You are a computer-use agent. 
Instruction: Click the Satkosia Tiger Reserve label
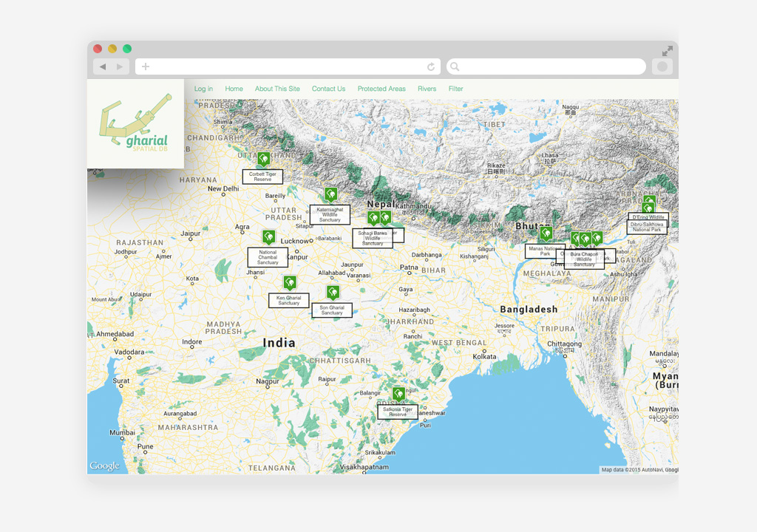coord(398,412)
